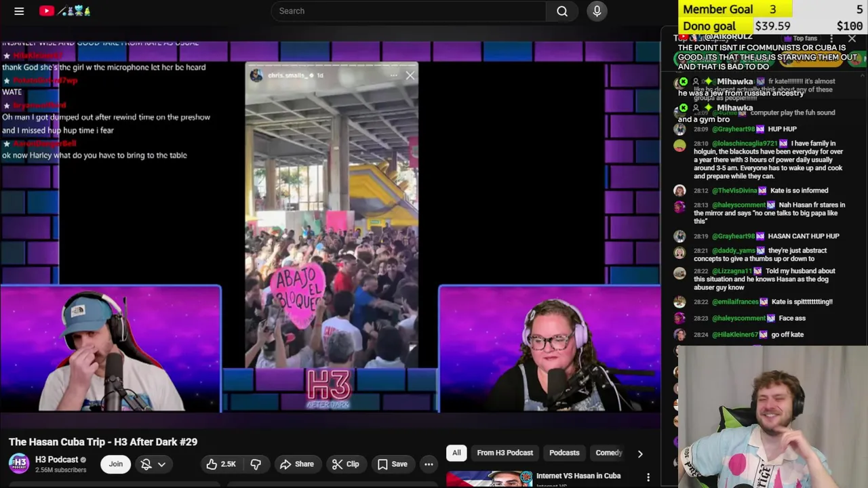
Task: Open the H3 Podcast channel name link
Action: click(56, 460)
